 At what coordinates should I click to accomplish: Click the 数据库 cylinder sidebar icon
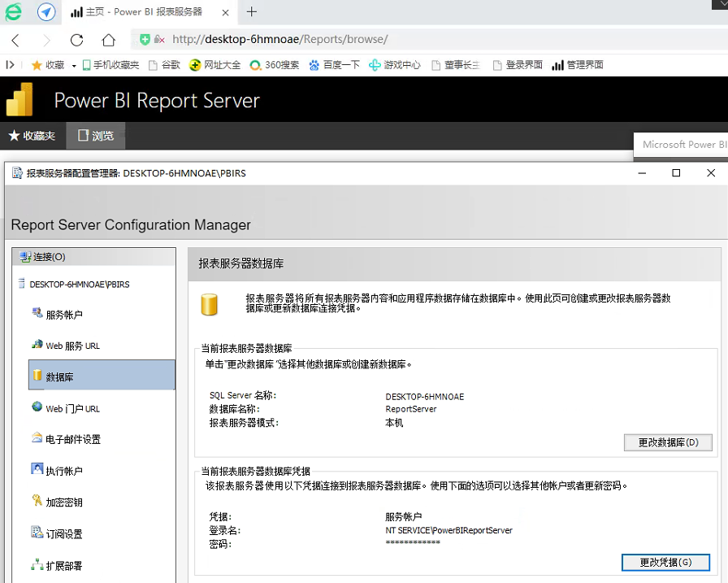[x=37, y=375]
